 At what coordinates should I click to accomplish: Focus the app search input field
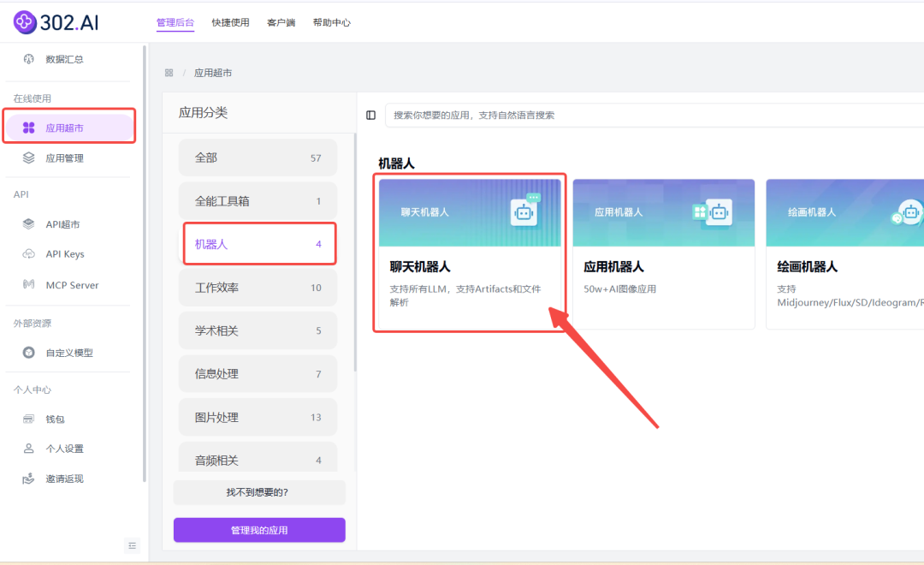click(654, 115)
